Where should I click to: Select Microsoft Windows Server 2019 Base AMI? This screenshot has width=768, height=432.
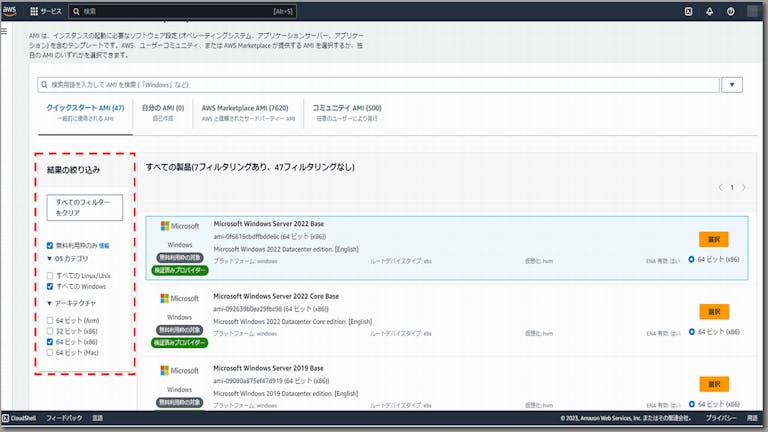pos(714,384)
